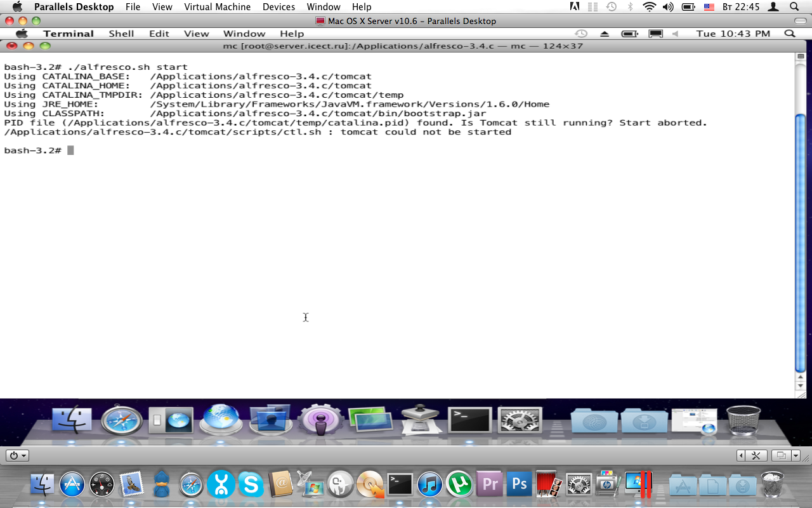
Task: Open Server Admin globe icon in guest dock
Action: pos(221,419)
